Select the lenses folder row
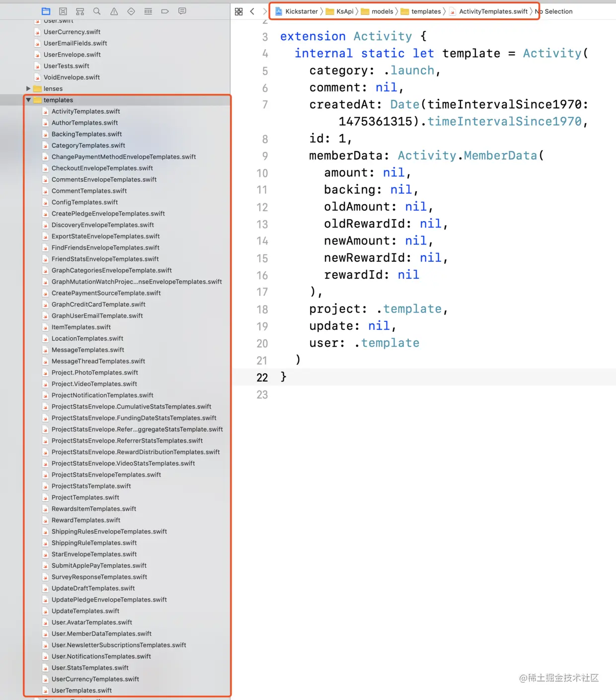The height and width of the screenshot is (700, 616). (x=115, y=88)
